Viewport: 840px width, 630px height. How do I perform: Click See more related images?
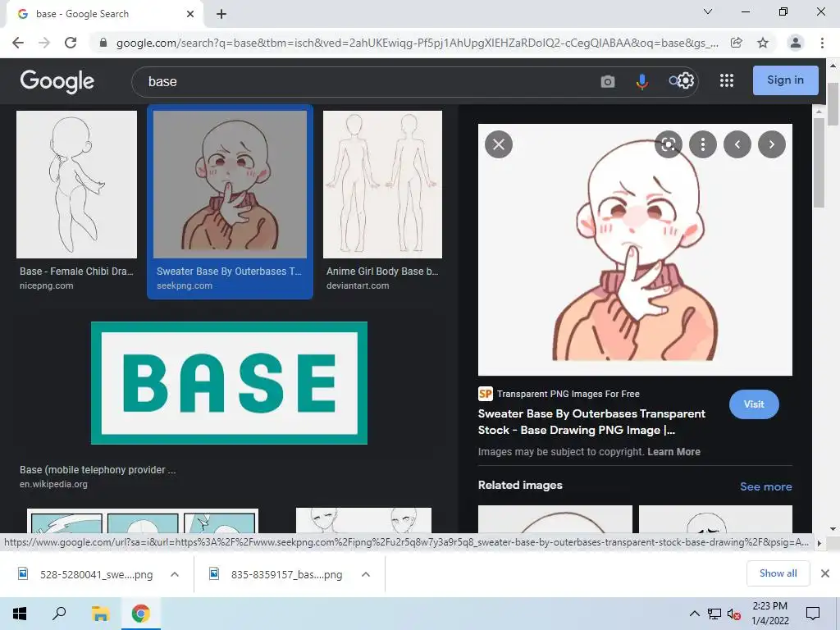[x=765, y=486]
